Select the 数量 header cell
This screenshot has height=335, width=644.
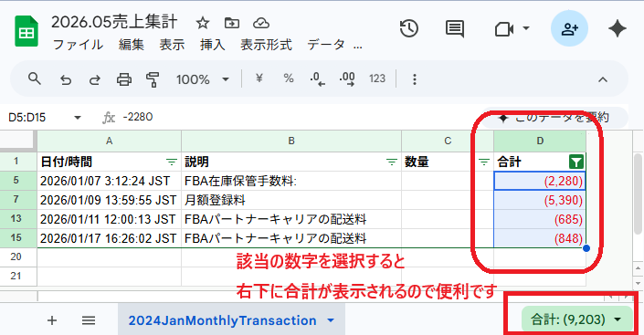tap(448, 162)
